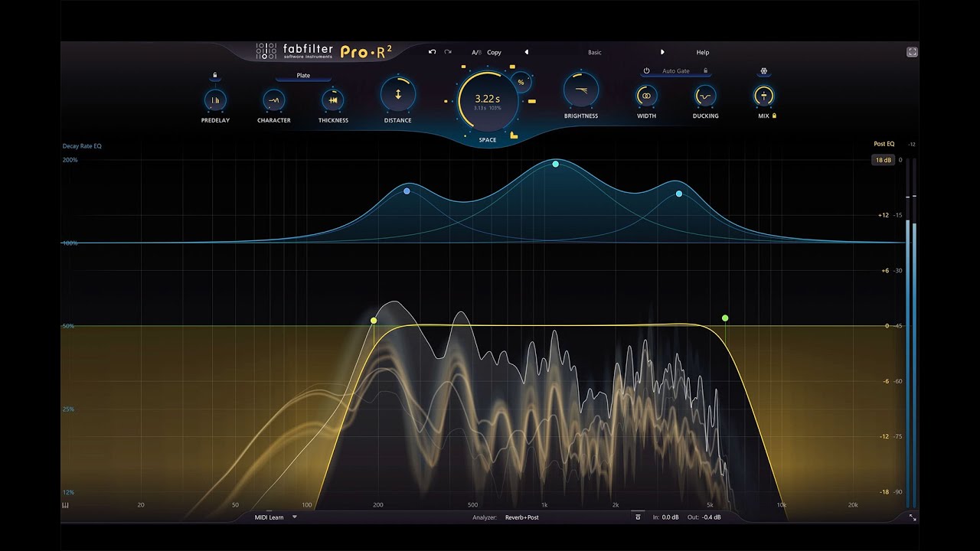This screenshot has width=980, height=551.
Task: Click the 18 dB Post EQ range button
Action: point(883,160)
